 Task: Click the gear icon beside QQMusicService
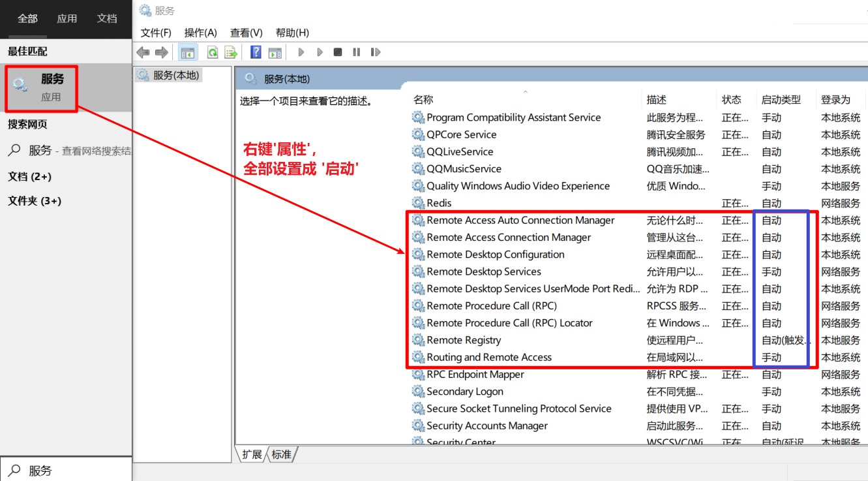coord(418,169)
